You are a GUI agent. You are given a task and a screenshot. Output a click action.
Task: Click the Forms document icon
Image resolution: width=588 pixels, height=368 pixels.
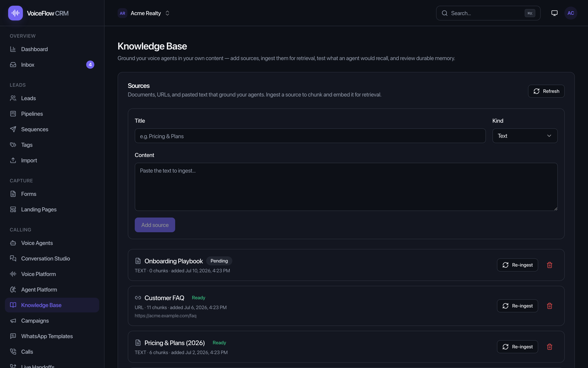(x=13, y=194)
